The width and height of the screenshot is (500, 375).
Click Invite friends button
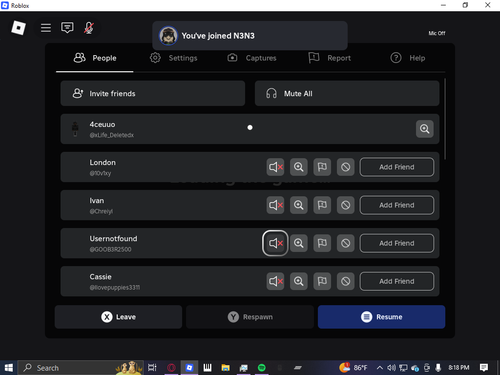point(153,94)
